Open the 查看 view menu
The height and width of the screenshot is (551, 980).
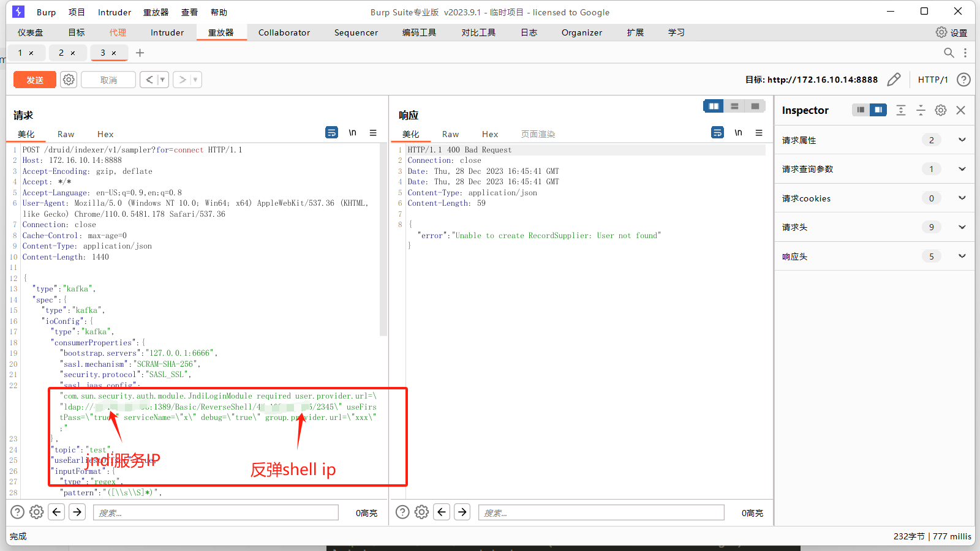pos(189,12)
